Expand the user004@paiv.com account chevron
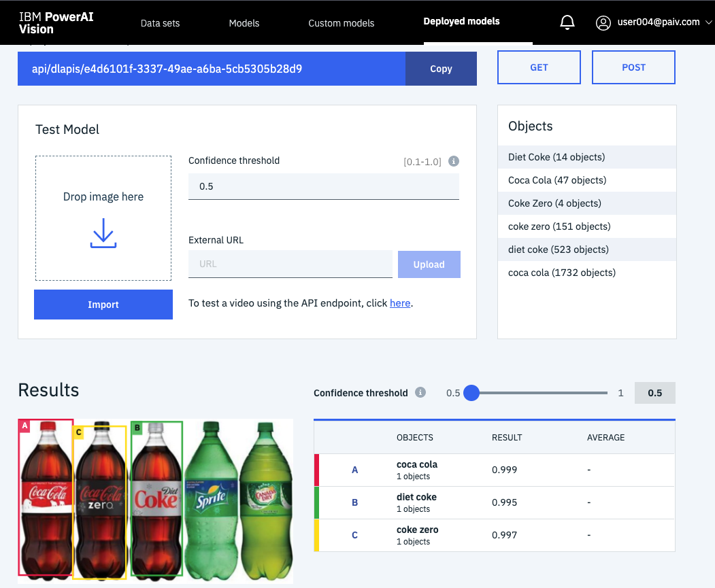This screenshot has width=715, height=588. click(x=709, y=22)
